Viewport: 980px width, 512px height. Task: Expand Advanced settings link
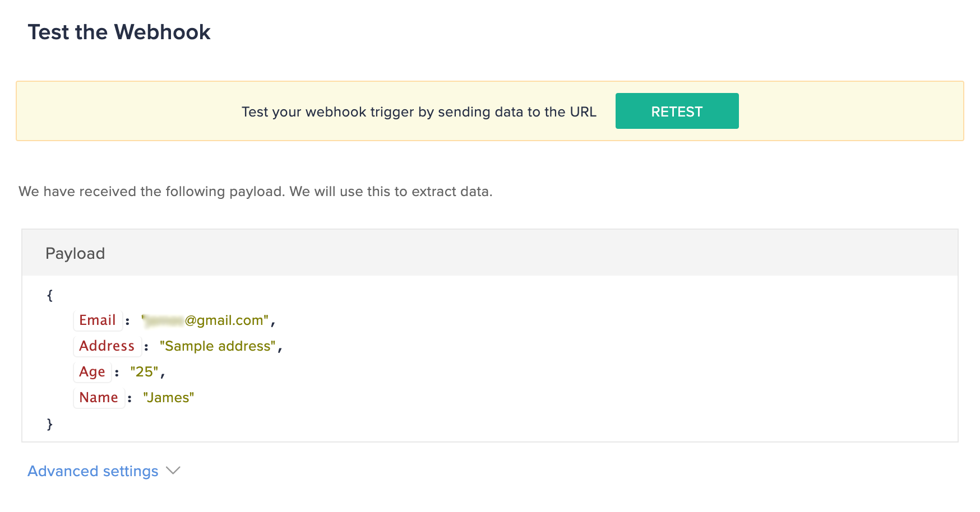93,471
